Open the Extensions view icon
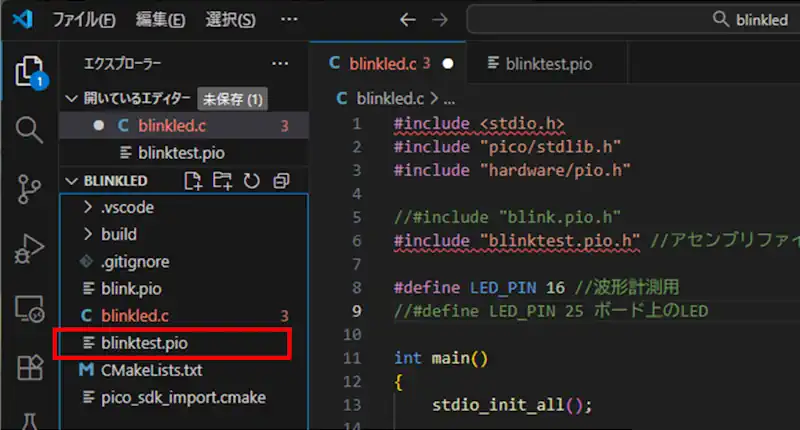800x430 pixels. 29,369
